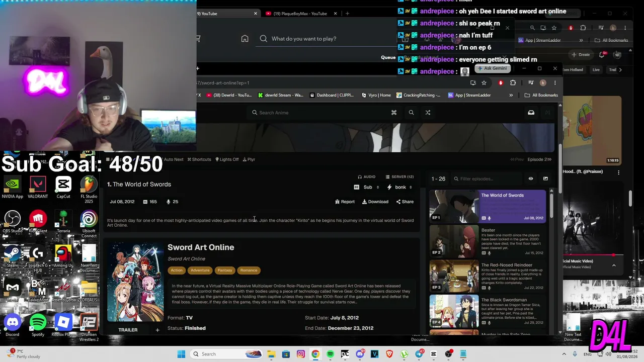
Task: Open The Black Swordsman episode 4
Action: [487, 311]
